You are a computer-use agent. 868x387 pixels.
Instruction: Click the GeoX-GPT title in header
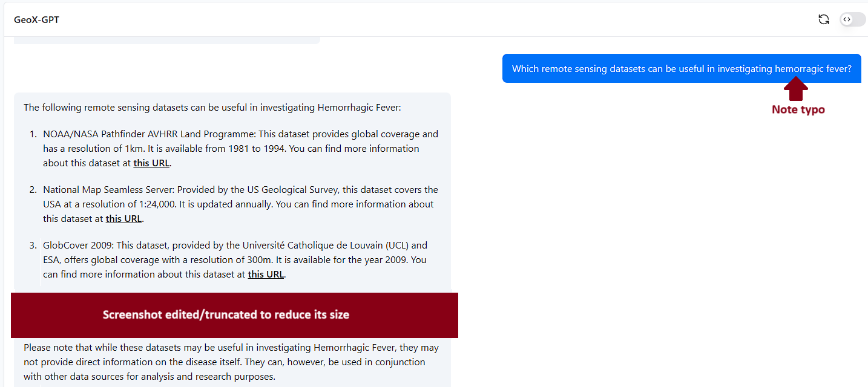coord(36,19)
